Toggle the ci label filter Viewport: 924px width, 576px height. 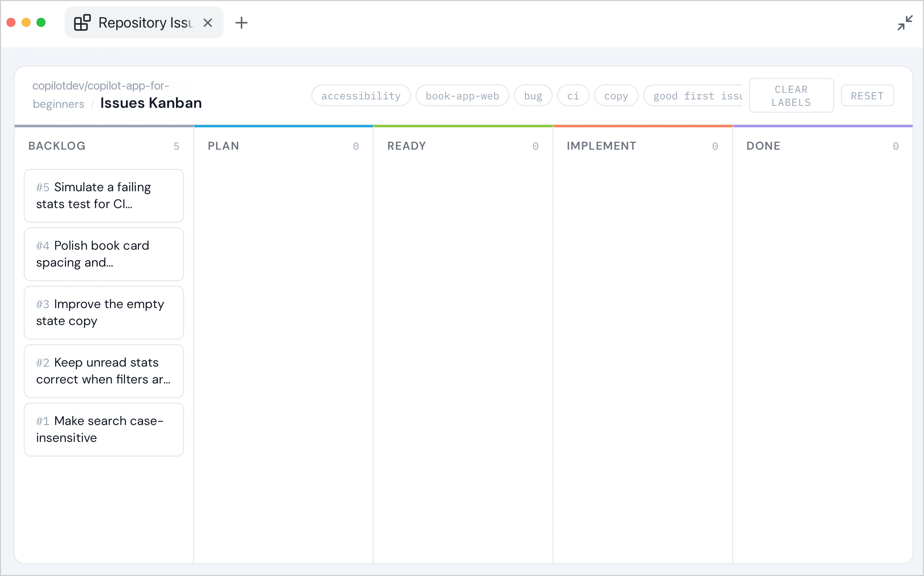[x=573, y=95]
